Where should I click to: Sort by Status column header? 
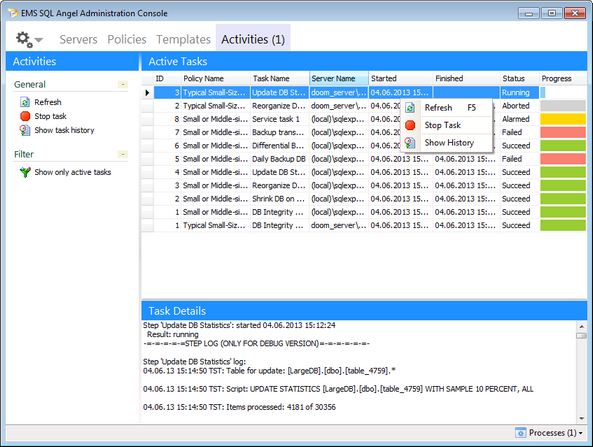click(x=520, y=78)
